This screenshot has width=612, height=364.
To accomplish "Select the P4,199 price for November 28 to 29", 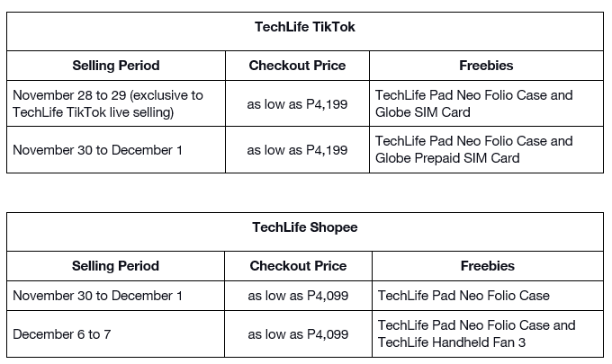I will (x=297, y=104).
